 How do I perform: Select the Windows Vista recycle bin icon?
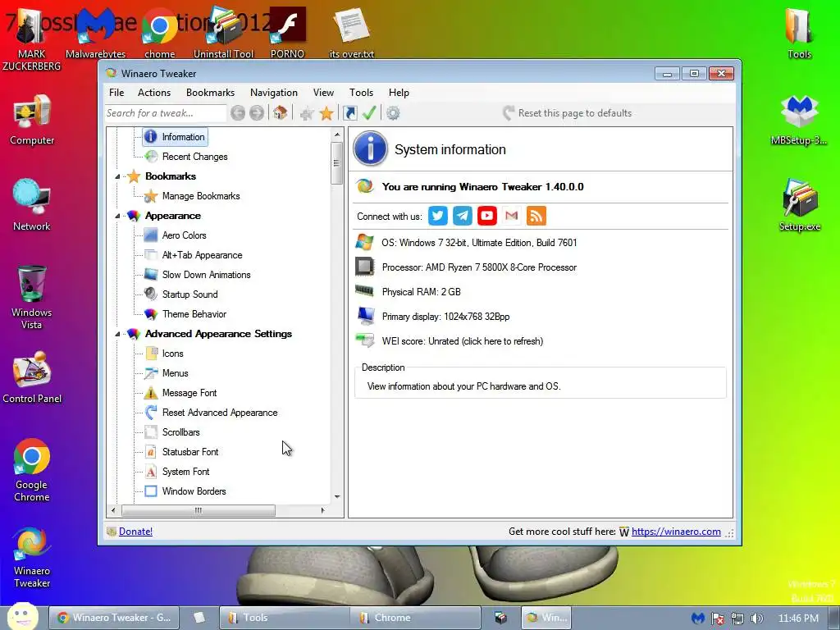click(x=32, y=297)
